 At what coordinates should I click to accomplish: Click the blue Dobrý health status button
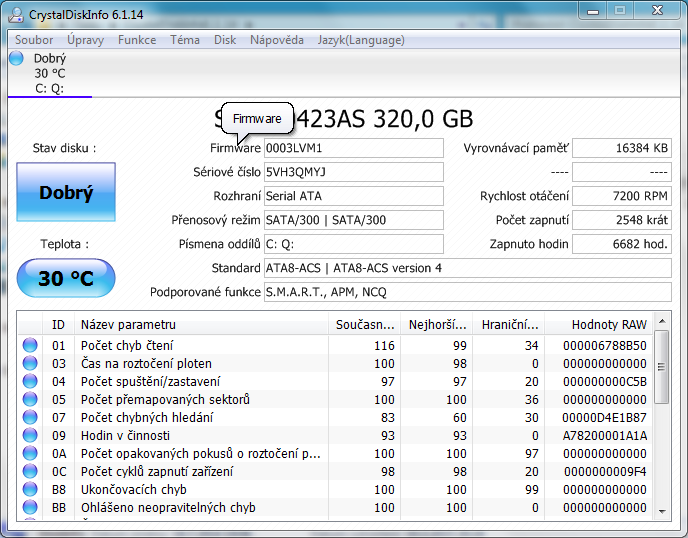pyautogui.click(x=66, y=193)
